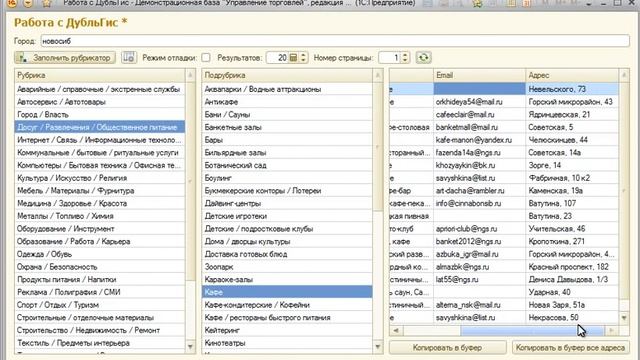Select rubric Медицина / Здоровье / Красота
Image resolution: width=640 pixels, height=360 pixels.
pyautogui.click(x=100, y=203)
